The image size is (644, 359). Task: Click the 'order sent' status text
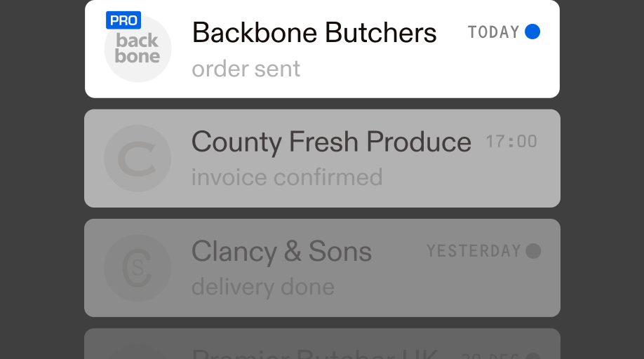coord(246,69)
